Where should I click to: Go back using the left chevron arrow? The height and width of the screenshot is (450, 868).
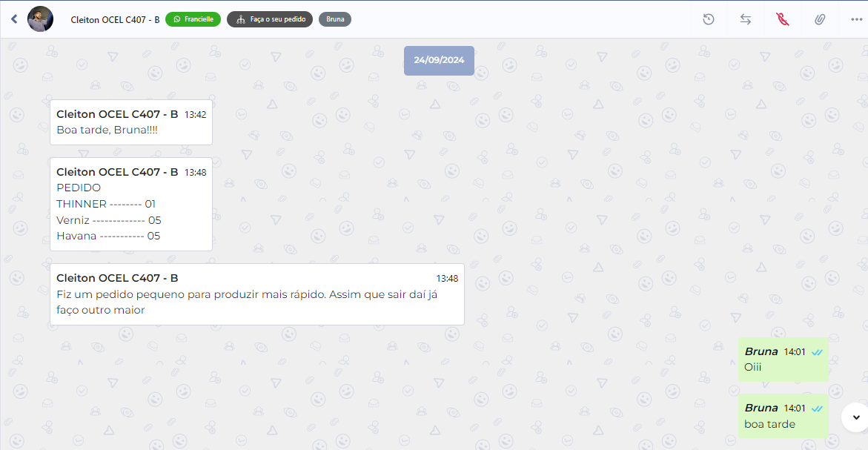[13, 19]
